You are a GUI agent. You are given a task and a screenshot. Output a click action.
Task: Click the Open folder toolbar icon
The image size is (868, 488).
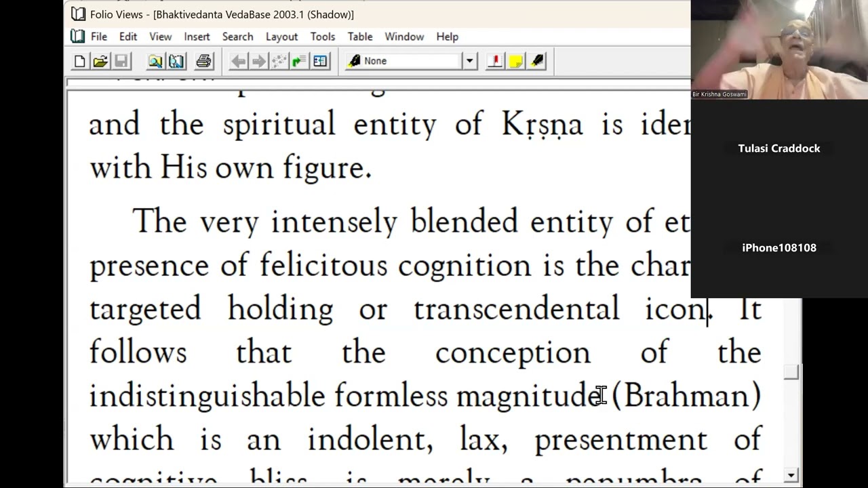point(100,61)
